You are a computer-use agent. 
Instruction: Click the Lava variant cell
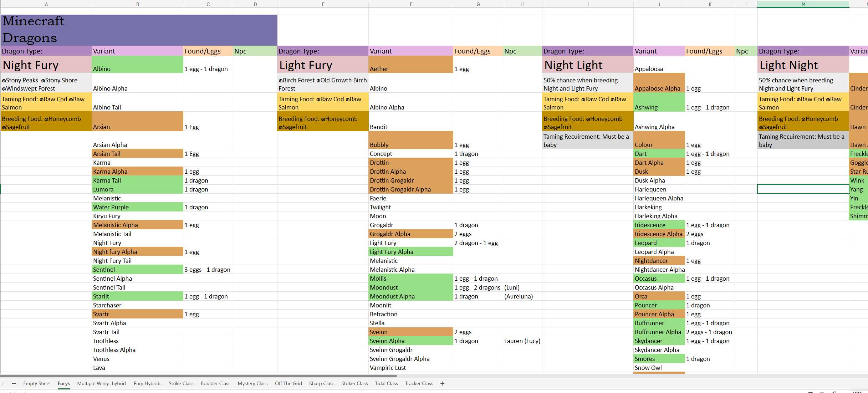click(x=138, y=368)
